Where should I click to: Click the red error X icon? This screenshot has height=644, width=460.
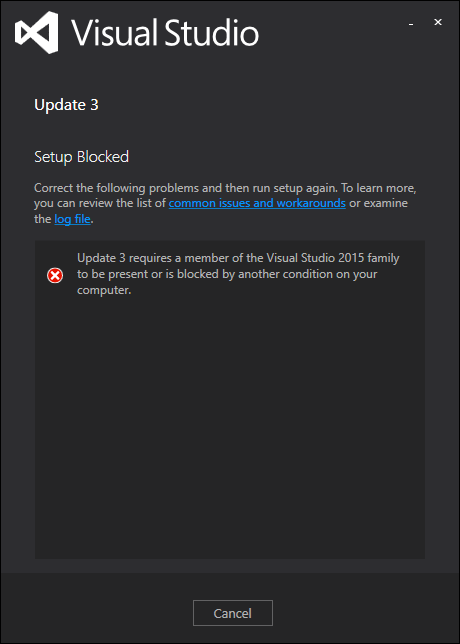[x=55, y=276]
